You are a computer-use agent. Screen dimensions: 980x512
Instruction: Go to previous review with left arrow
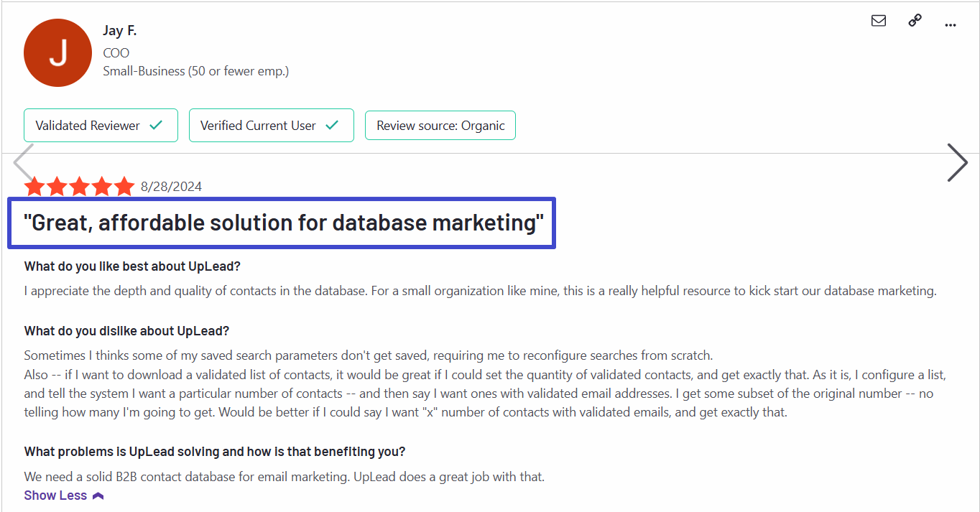(x=24, y=162)
